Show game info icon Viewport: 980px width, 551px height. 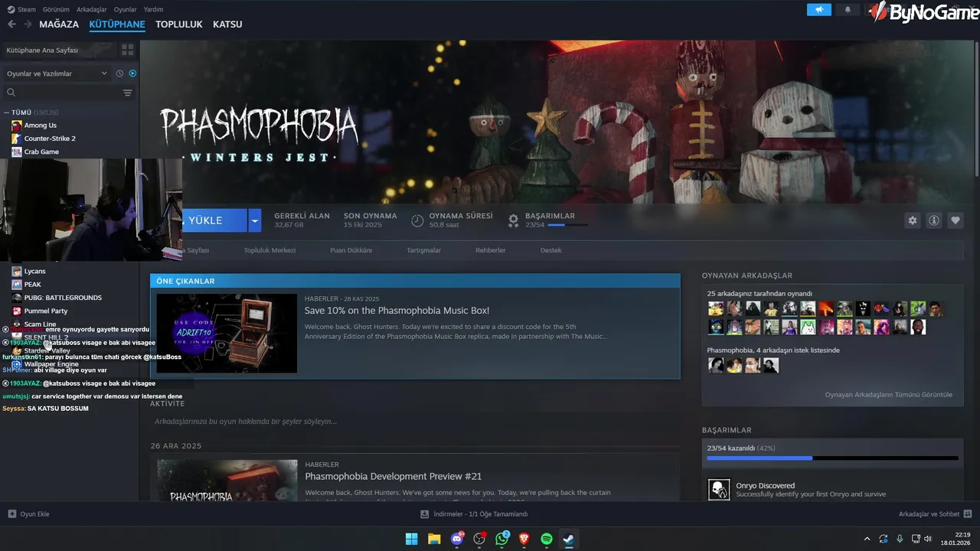(933, 220)
